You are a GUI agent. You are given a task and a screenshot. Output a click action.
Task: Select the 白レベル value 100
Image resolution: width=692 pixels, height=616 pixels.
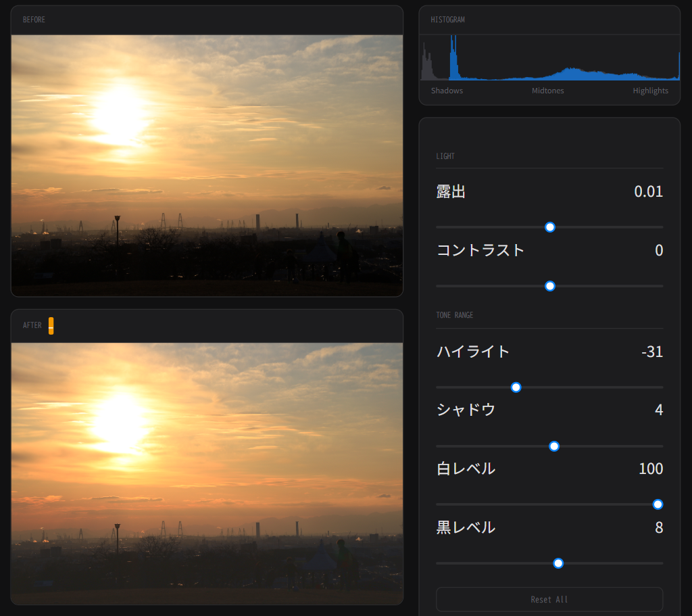click(651, 469)
